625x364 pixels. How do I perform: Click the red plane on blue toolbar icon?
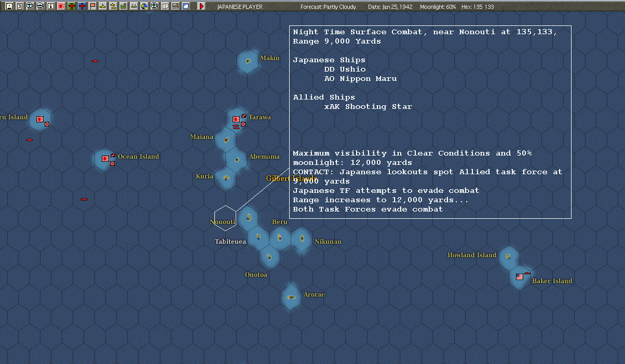point(82,6)
